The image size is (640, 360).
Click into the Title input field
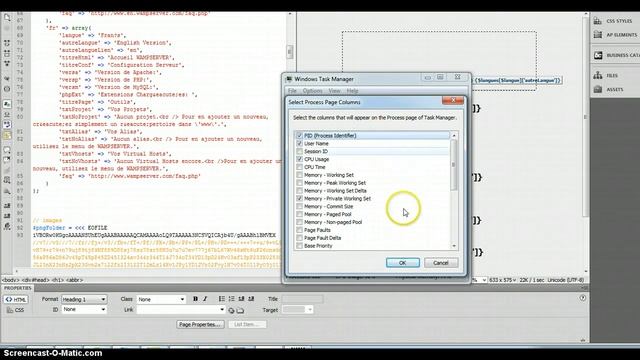(302, 299)
